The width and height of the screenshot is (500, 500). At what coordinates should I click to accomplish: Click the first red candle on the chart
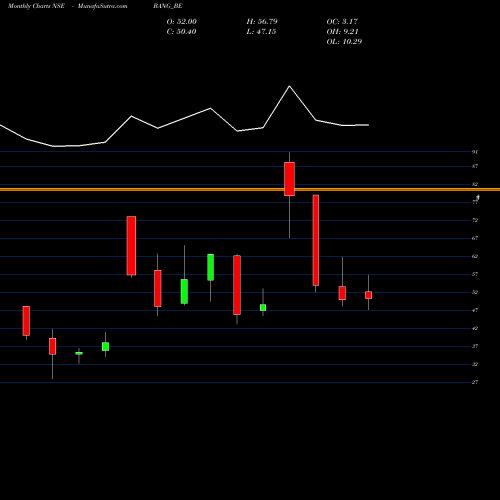(x=26, y=321)
